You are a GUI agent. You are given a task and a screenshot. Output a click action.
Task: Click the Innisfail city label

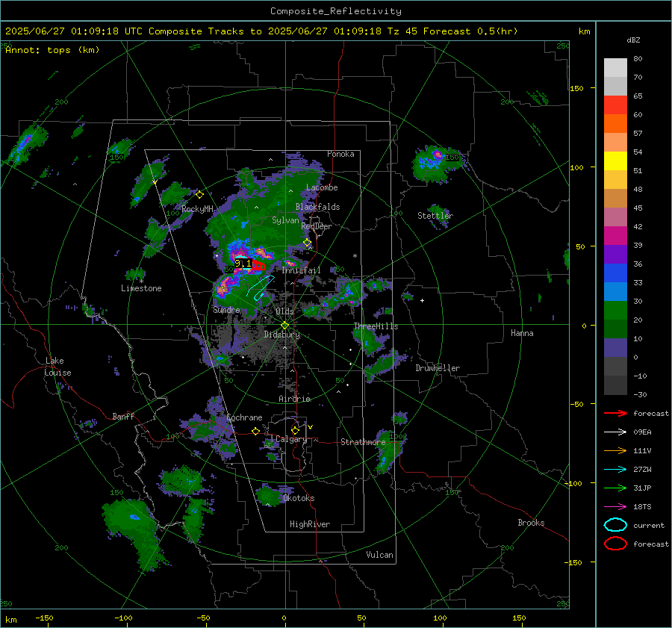coord(301,270)
